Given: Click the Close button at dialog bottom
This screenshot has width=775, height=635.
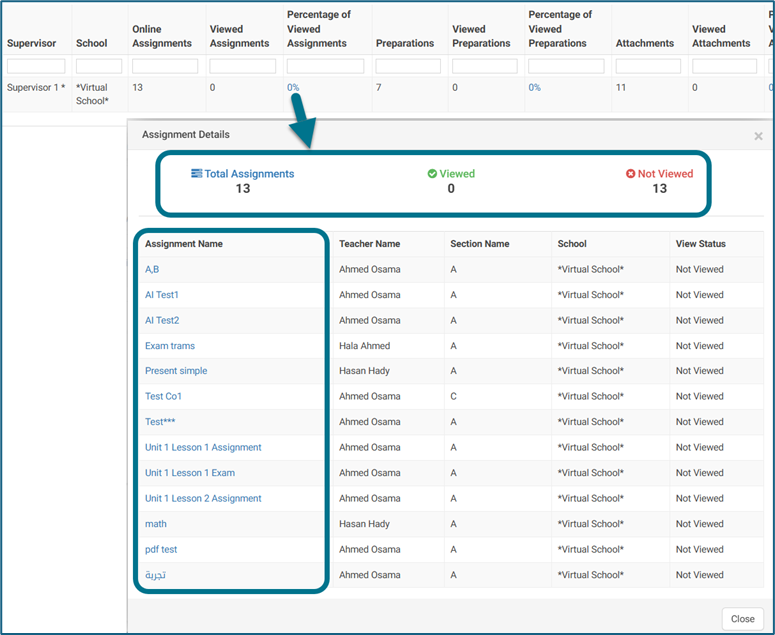Looking at the screenshot, I should (x=742, y=619).
